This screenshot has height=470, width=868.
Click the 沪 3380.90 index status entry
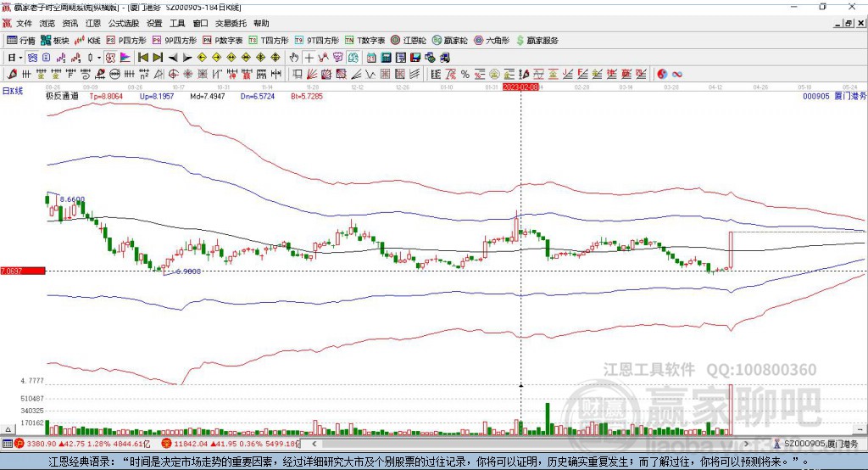tap(82, 444)
